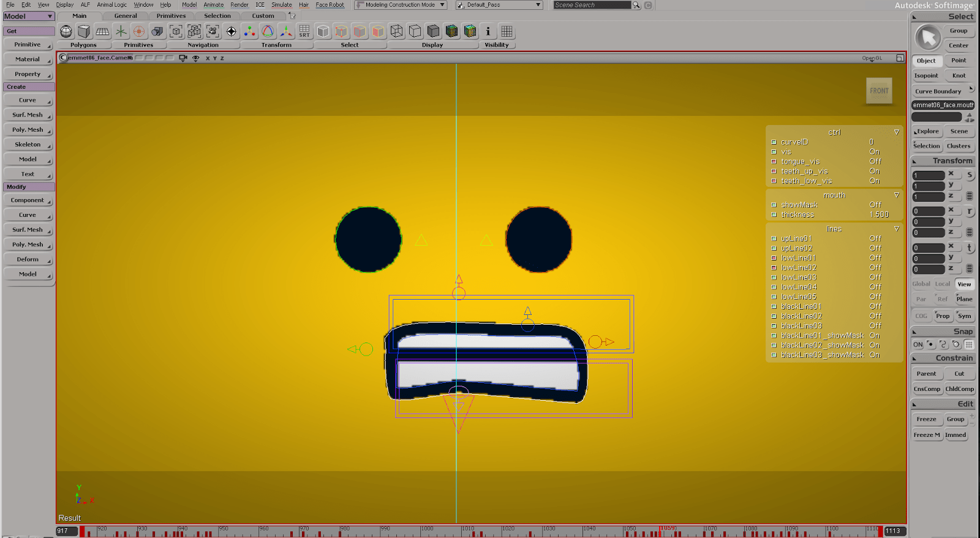Screen dimensions: 980x538
Task: Toggle snap to points icon
Action: [930, 344]
